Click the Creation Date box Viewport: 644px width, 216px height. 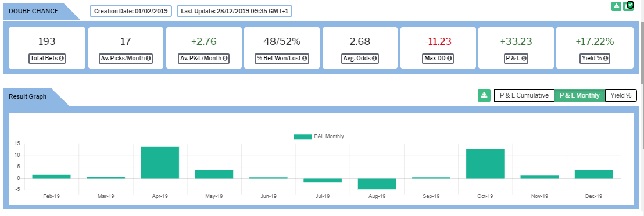131,11
